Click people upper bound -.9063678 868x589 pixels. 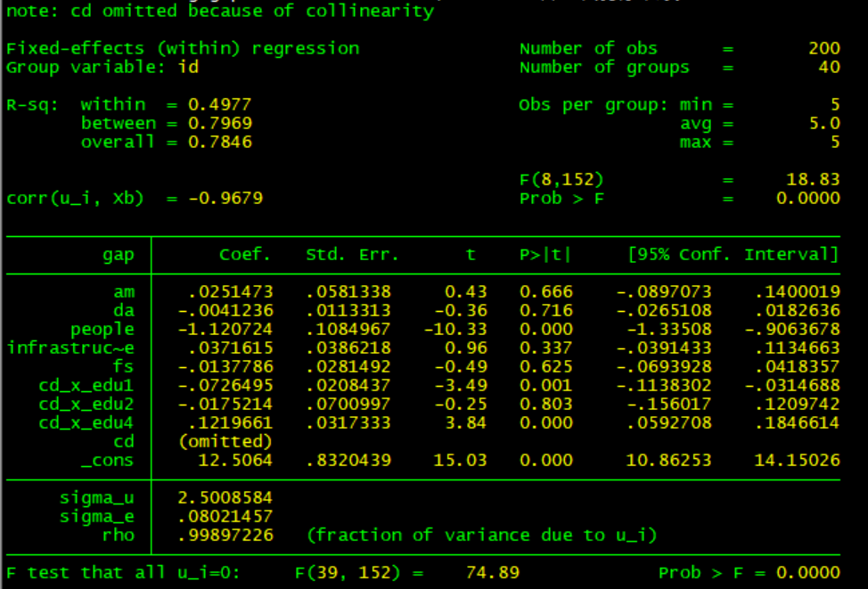tap(792, 330)
